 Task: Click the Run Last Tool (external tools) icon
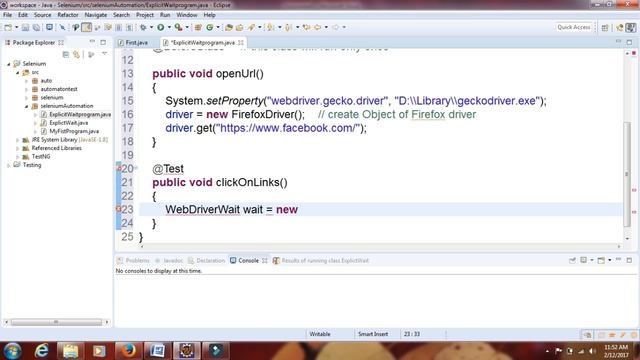tap(178, 27)
